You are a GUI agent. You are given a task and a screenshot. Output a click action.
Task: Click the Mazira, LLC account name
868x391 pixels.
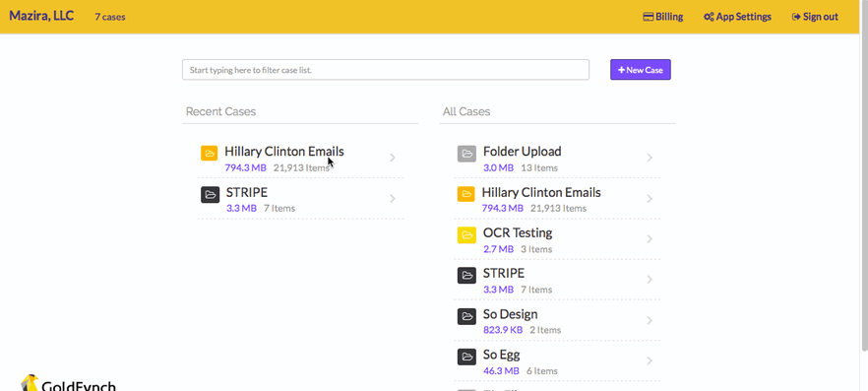click(x=41, y=16)
